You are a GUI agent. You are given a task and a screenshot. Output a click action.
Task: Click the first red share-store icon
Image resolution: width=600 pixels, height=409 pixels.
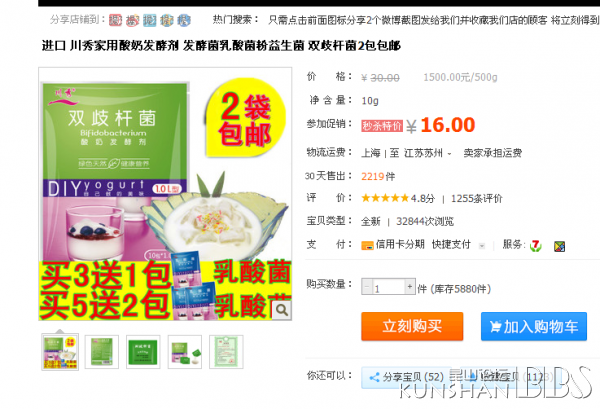point(115,20)
